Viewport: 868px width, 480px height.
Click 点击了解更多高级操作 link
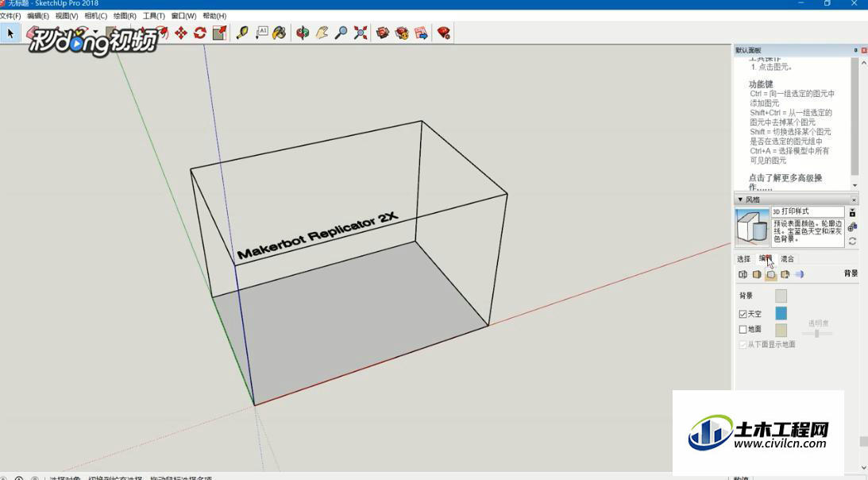[x=785, y=182]
